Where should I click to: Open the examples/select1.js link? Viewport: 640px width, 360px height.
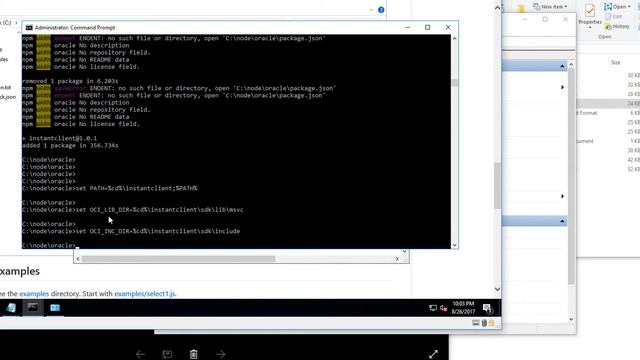tap(145, 293)
